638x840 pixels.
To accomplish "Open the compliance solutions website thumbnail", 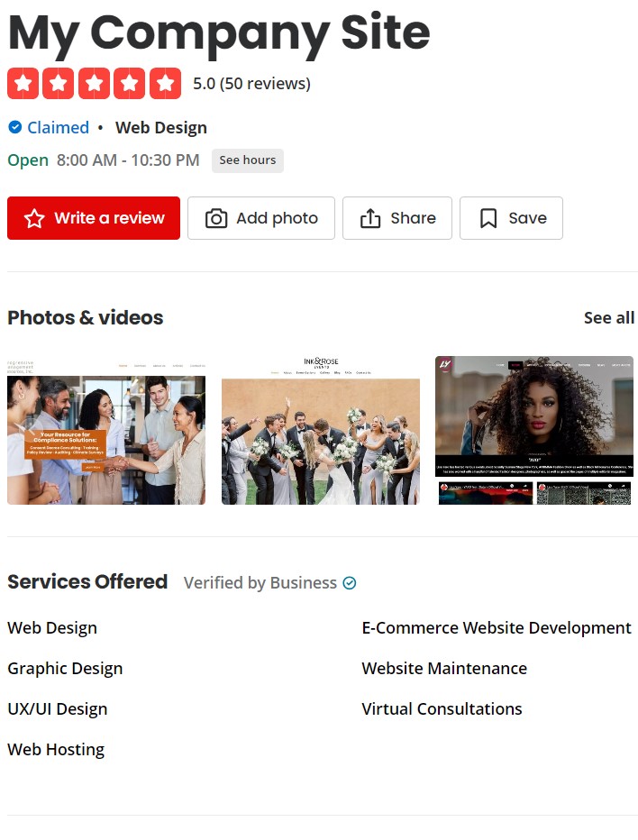I will coord(106,430).
